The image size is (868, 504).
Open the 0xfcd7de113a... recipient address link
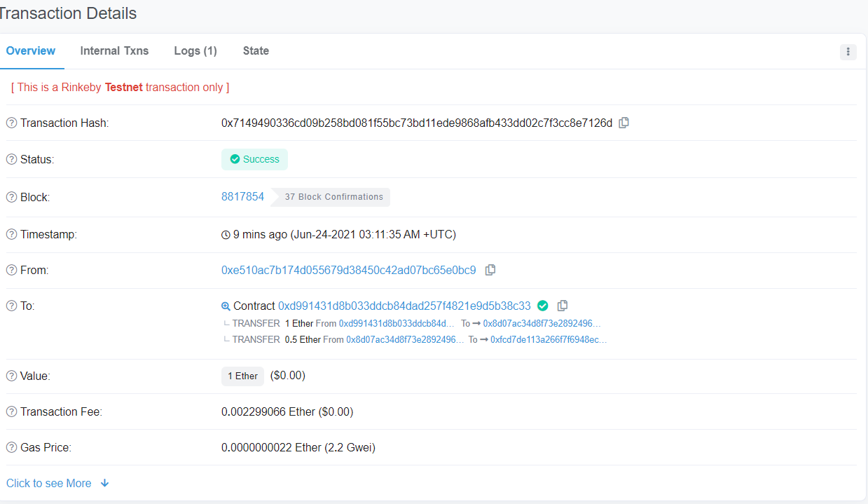click(549, 340)
